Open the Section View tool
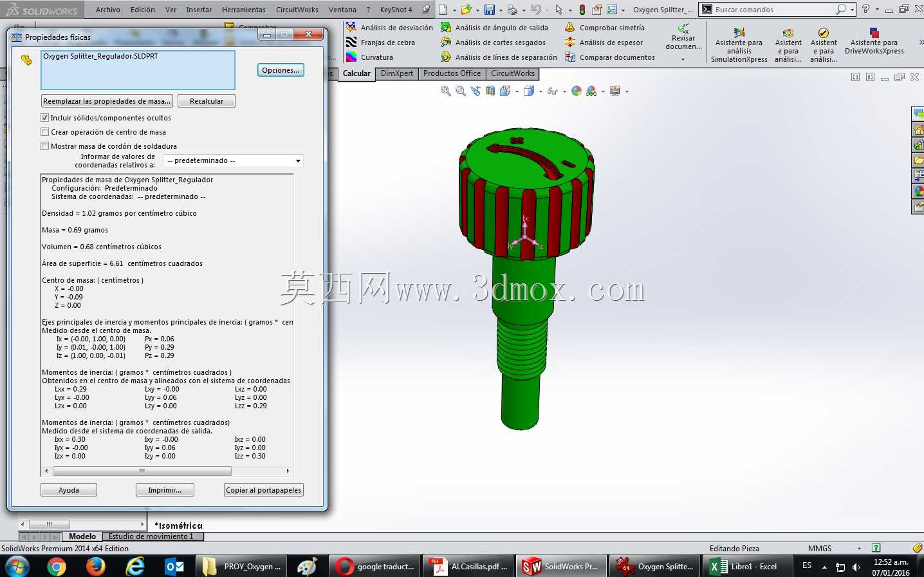The height and width of the screenshot is (577, 924). 490,91
